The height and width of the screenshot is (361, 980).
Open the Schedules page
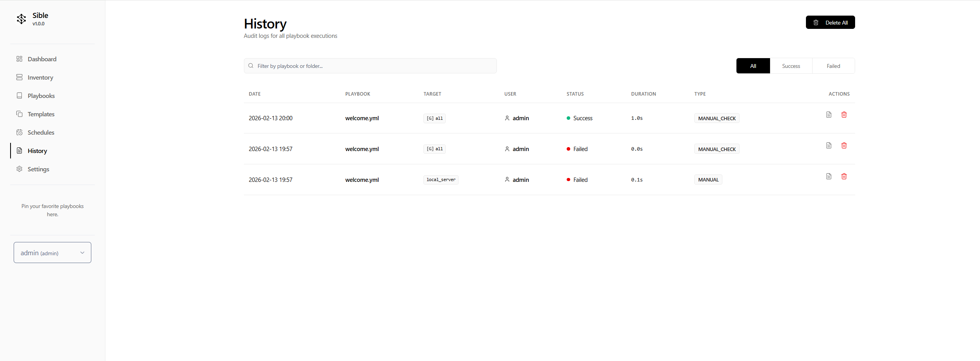(41, 133)
